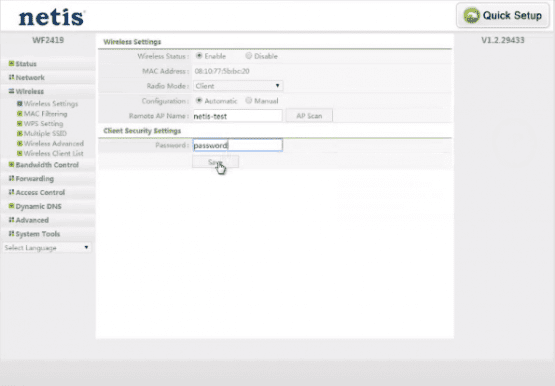Click the WPS Setting submenu icon

[20, 123]
